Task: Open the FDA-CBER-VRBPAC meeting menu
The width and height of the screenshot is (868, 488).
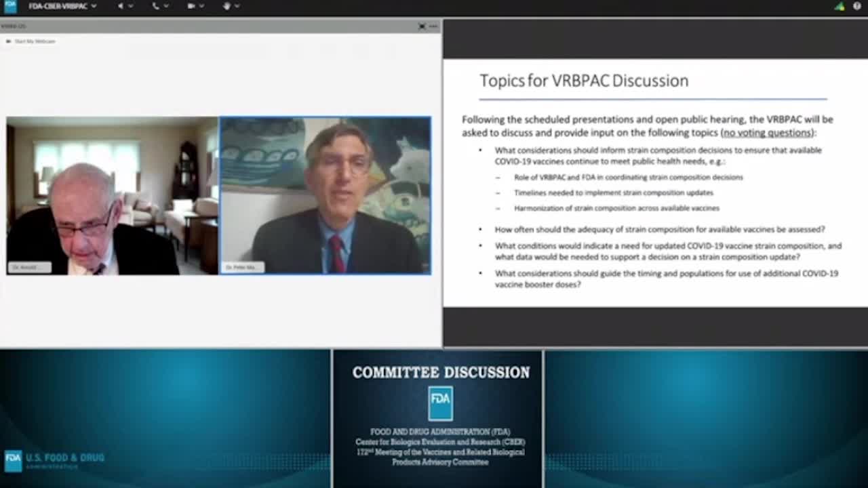Action: click(x=62, y=6)
